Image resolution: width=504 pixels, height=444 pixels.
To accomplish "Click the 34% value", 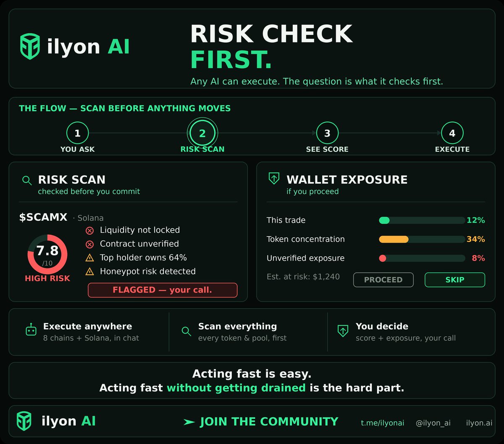I will (x=476, y=239).
